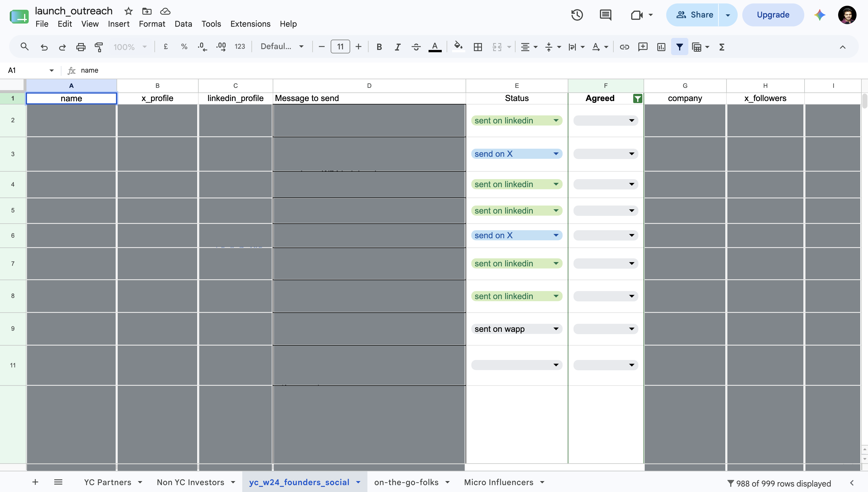Click the undo arrow icon
The image size is (868, 492).
44,47
